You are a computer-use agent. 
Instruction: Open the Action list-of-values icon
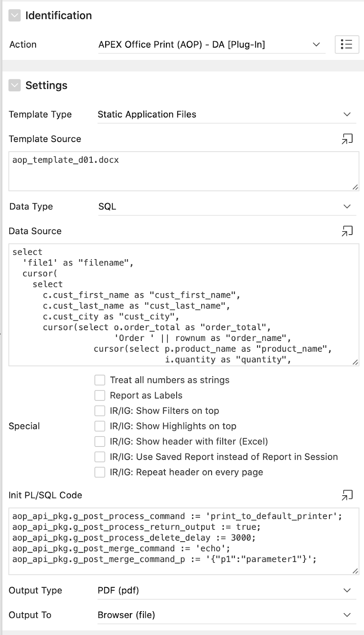click(347, 44)
